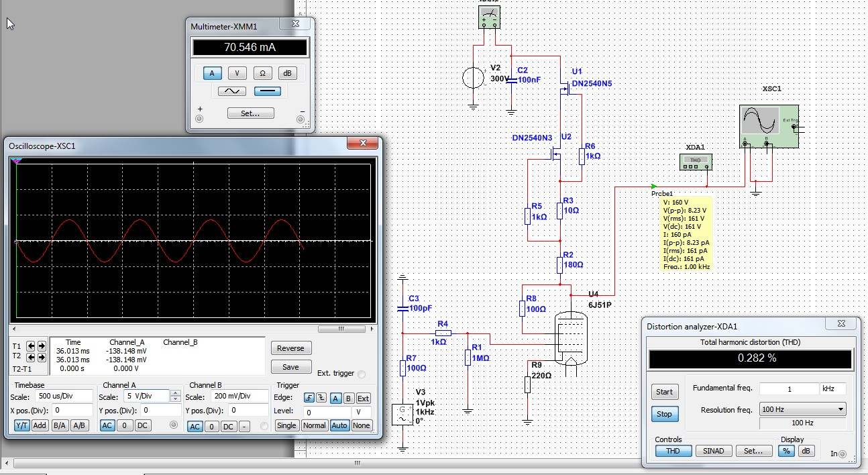Image resolution: width=868 pixels, height=475 pixels.
Task: Switch the multimeter to voltage (V) mode
Action: pyautogui.click(x=237, y=73)
